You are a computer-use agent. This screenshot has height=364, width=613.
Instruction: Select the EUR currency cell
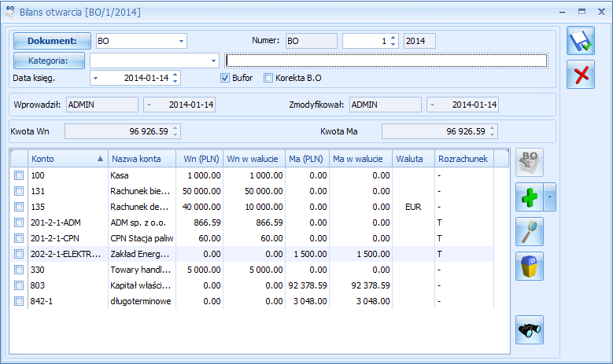point(413,207)
